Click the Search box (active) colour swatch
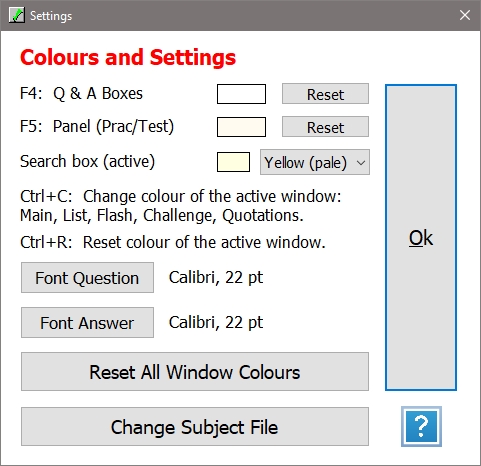 point(233,162)
